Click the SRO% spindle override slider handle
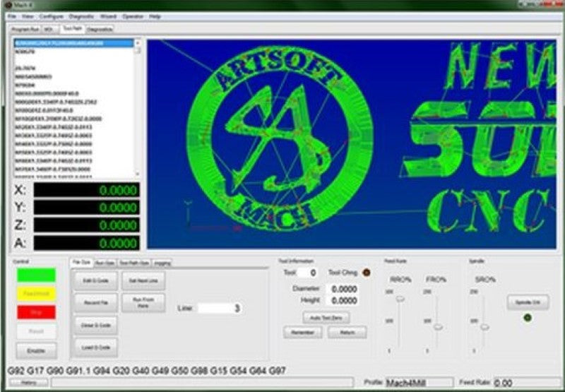 coord(484,326)
